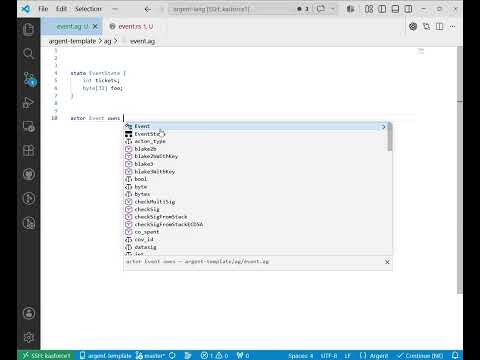Screen dimensions: 480x360
Task: Click the sync changes icon in status bar
Action: 172,356
